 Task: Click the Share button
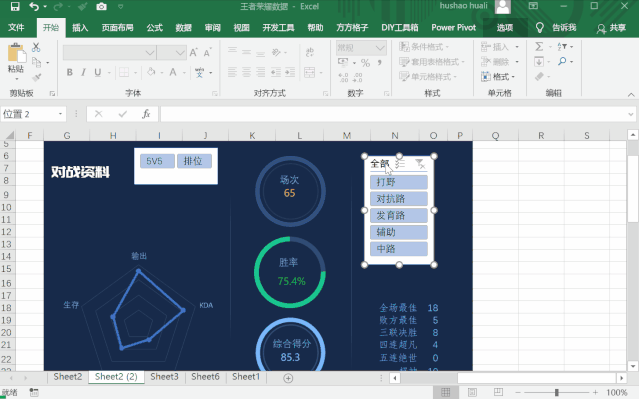pyautogui.click(x=611, y=28)
